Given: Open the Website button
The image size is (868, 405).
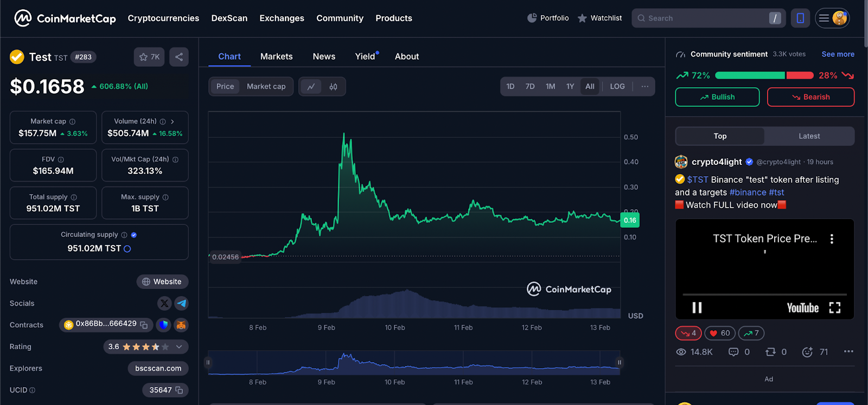Looking at the screenshot, I should coord(162,282).
